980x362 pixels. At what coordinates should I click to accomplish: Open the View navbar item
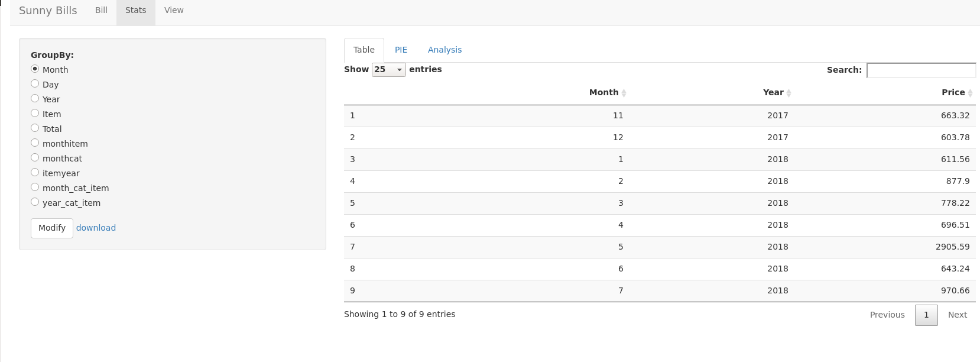(x=174, y=10)
